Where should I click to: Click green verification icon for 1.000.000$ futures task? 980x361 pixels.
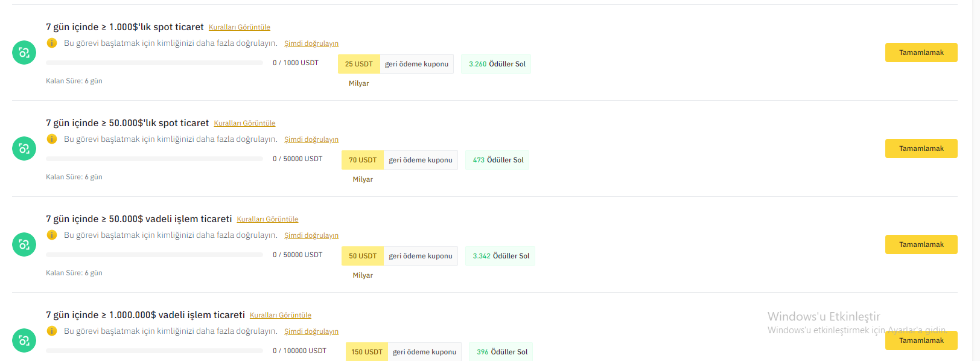24,340
